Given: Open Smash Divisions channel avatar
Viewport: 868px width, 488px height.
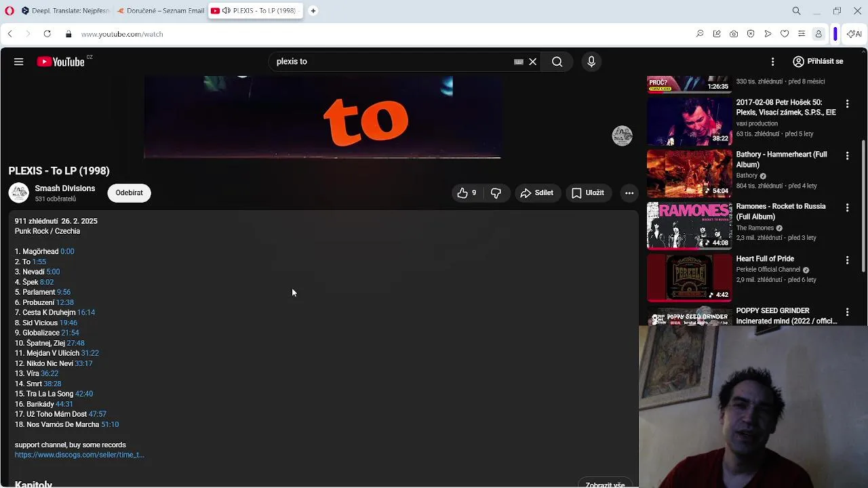Looking at the screenshot, I should 19,193.
